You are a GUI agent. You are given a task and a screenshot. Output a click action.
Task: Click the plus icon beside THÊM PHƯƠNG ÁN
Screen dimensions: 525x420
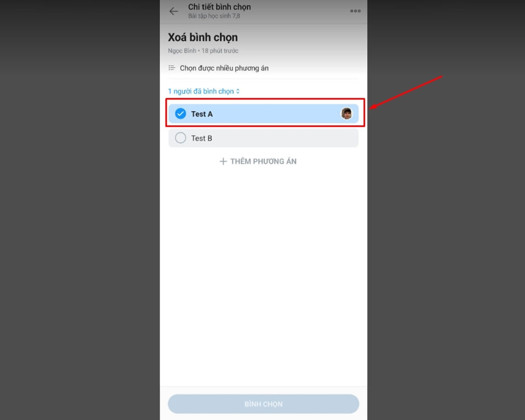(223, 161)
